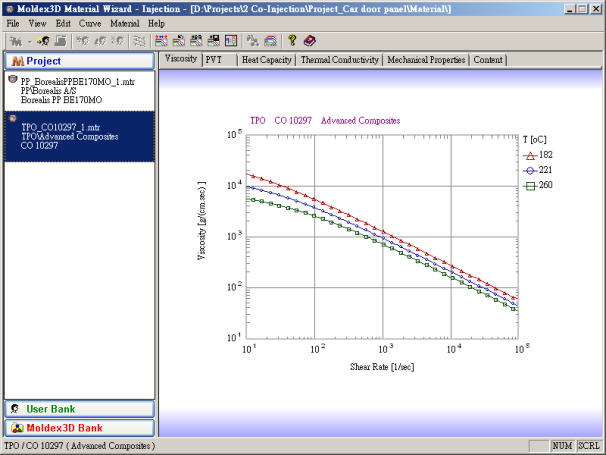Viewport: 606px width, 455px height.
Task: Click the Moldex3D 'M' toolbar icon
Action: [x=16, y=41]
